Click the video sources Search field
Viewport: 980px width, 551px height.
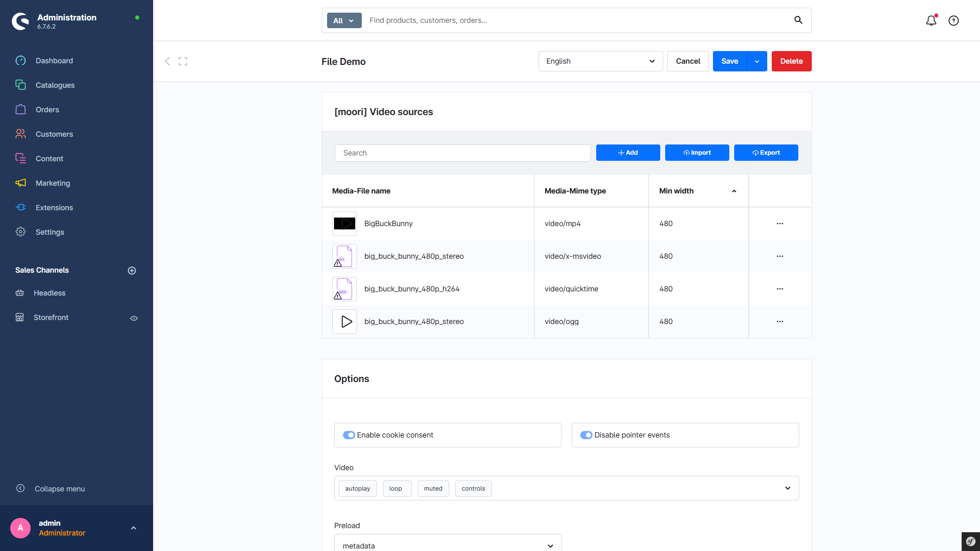click(462, 153)
